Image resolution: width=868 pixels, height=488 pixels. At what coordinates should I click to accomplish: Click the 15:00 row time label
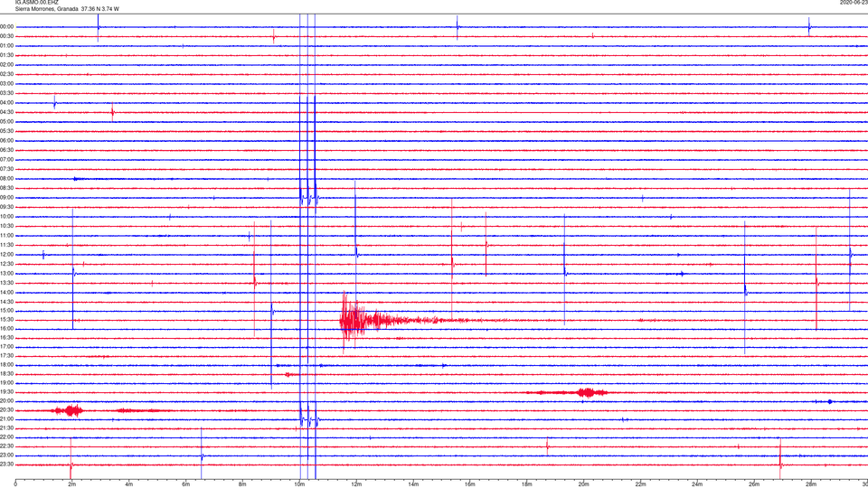point(6,310)
